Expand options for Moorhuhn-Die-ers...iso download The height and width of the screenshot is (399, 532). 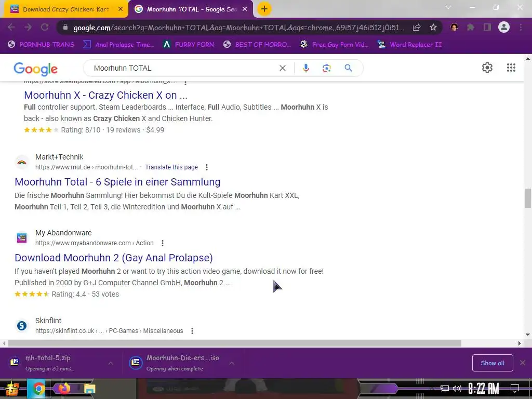point(232,363)
